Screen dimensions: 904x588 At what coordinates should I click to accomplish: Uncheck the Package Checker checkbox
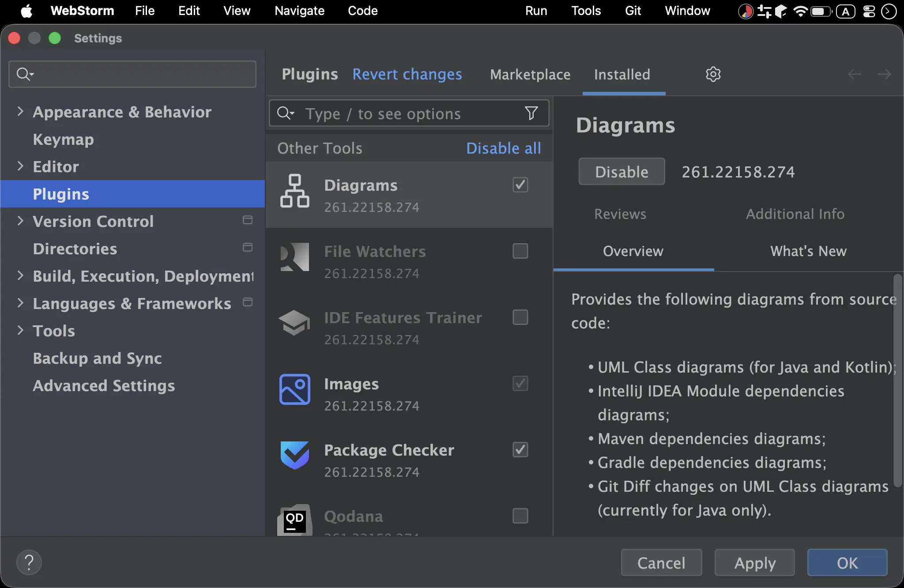coord(520,449)
